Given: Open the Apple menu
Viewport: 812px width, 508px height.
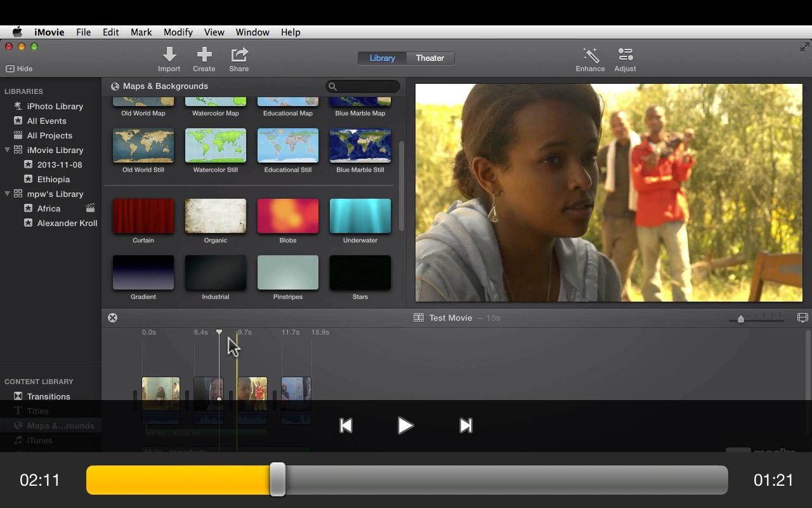Looking at the screenshot, I should tap(17, 32).
